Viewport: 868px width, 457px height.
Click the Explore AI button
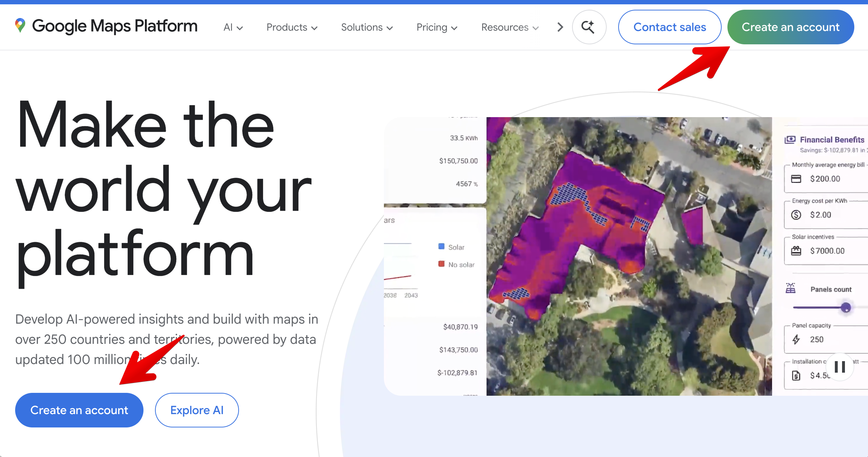pos(197,410)
